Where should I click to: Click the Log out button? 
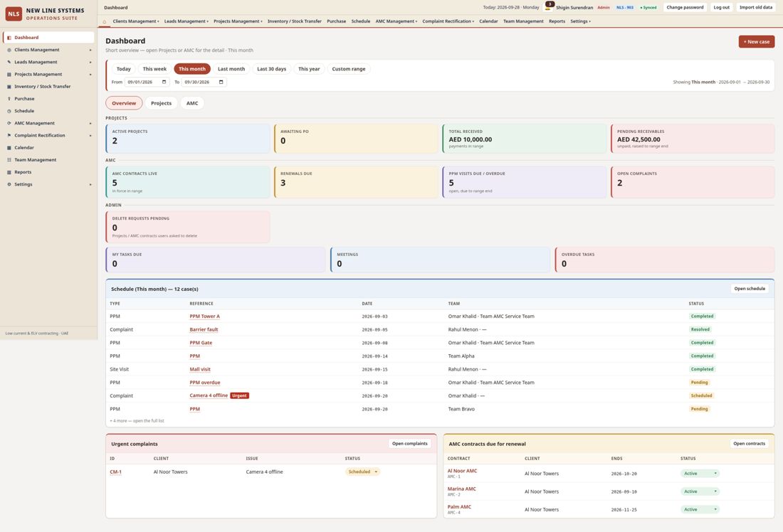(x=721, y=8)
